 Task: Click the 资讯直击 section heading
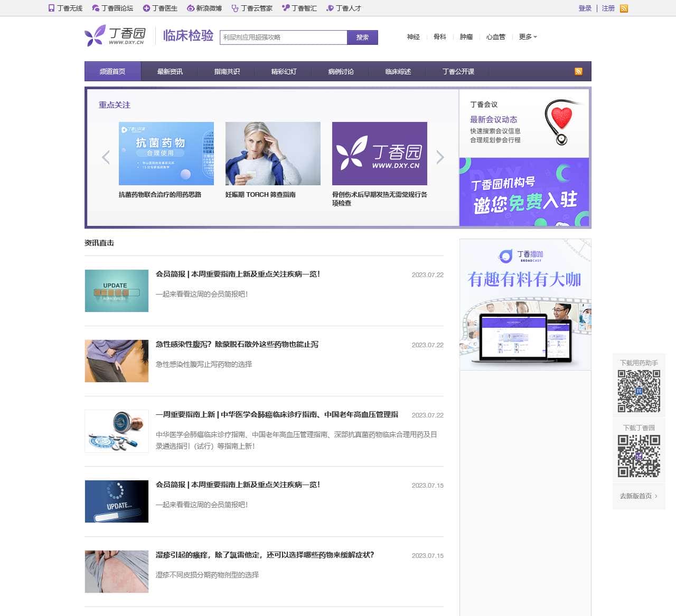click(x=99, y=243)
